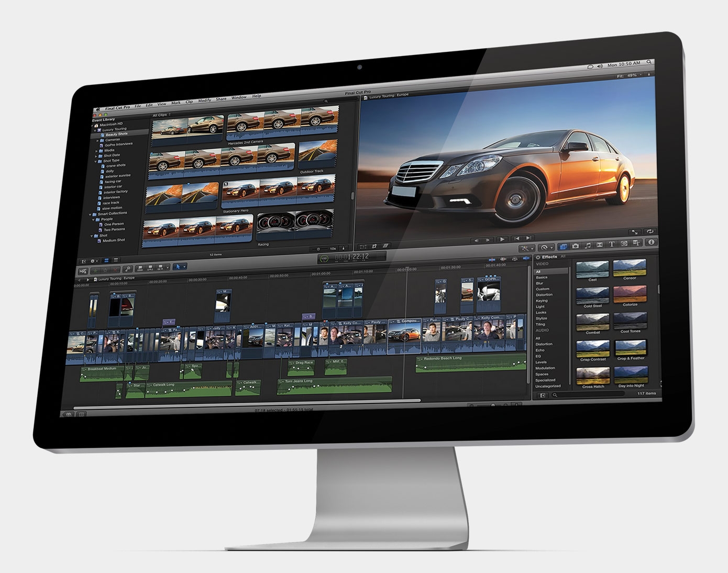This screenshot has height=573, width=728.
Task: Toggle viewer loop playback icon
Action: click(650, 232)
